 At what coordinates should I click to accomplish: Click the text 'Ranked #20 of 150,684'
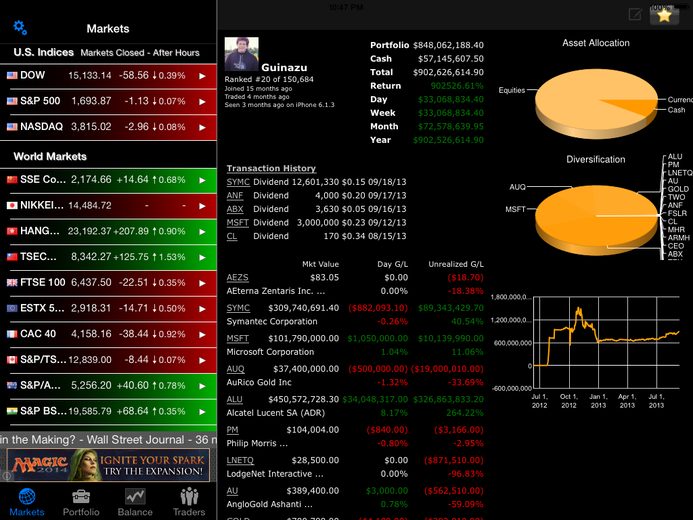tap(269, 80)
